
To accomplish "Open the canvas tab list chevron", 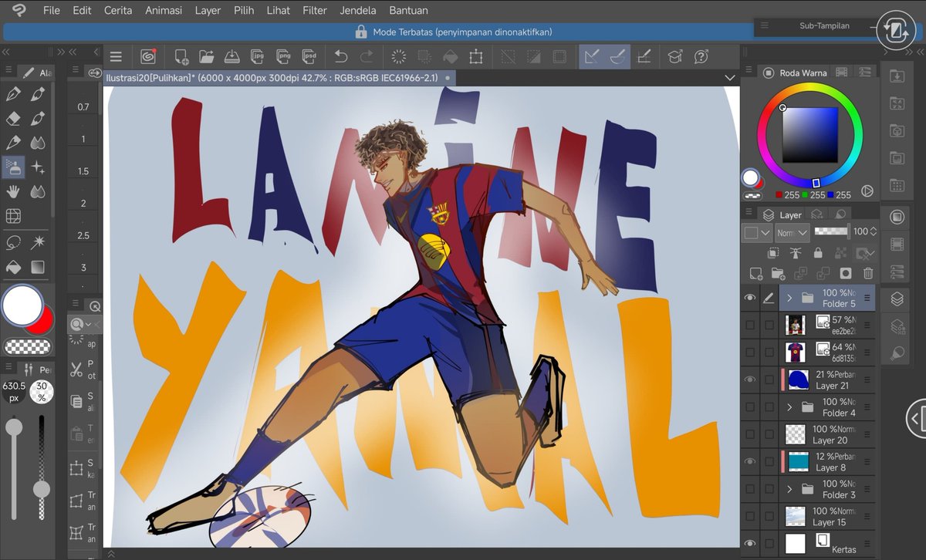I will 730,78.
